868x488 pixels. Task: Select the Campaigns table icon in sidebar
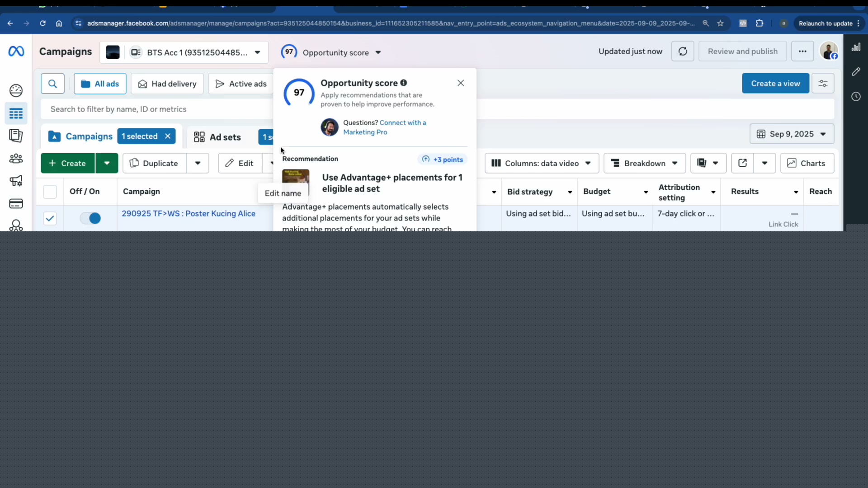[16, 113]
